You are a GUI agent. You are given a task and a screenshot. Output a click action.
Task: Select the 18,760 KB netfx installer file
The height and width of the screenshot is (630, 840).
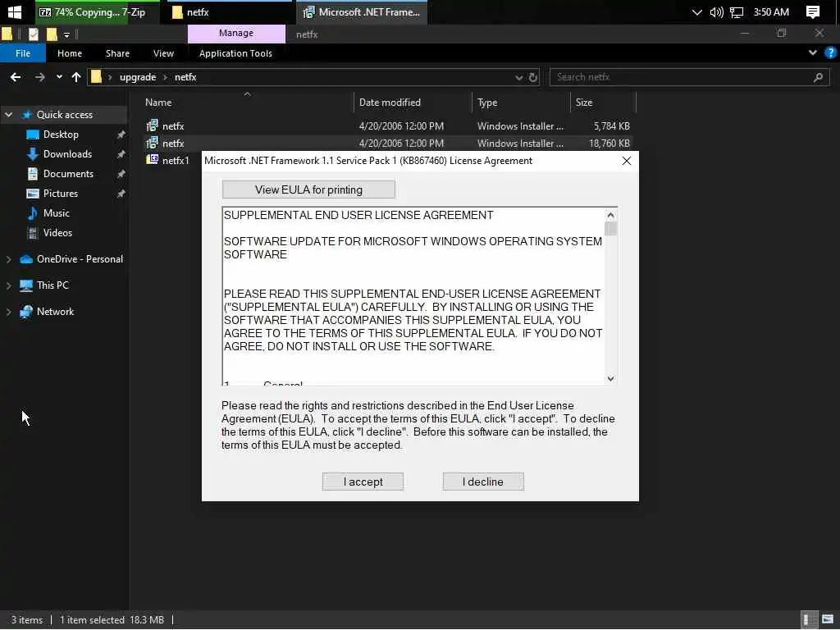point(388,143)
